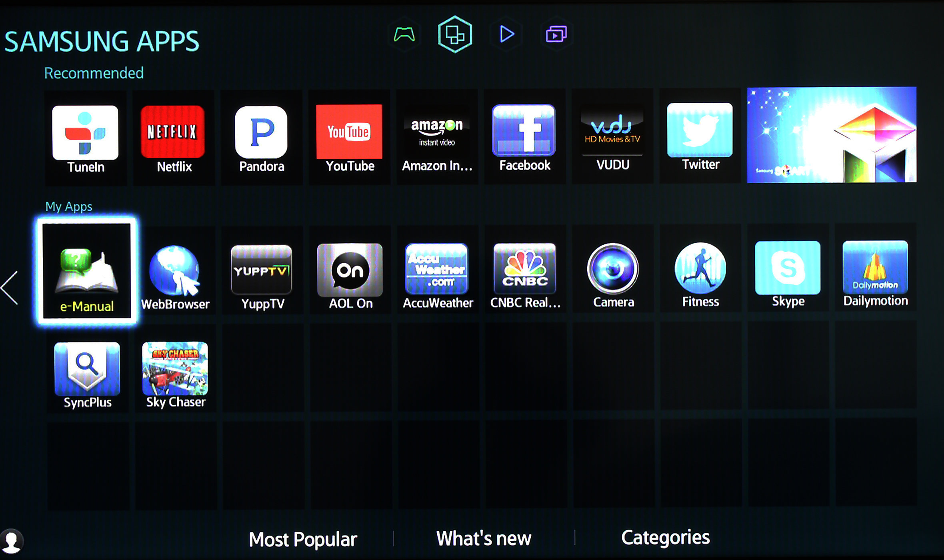
Task: Open the e-Manual app
Action: [x=87, y=271]
